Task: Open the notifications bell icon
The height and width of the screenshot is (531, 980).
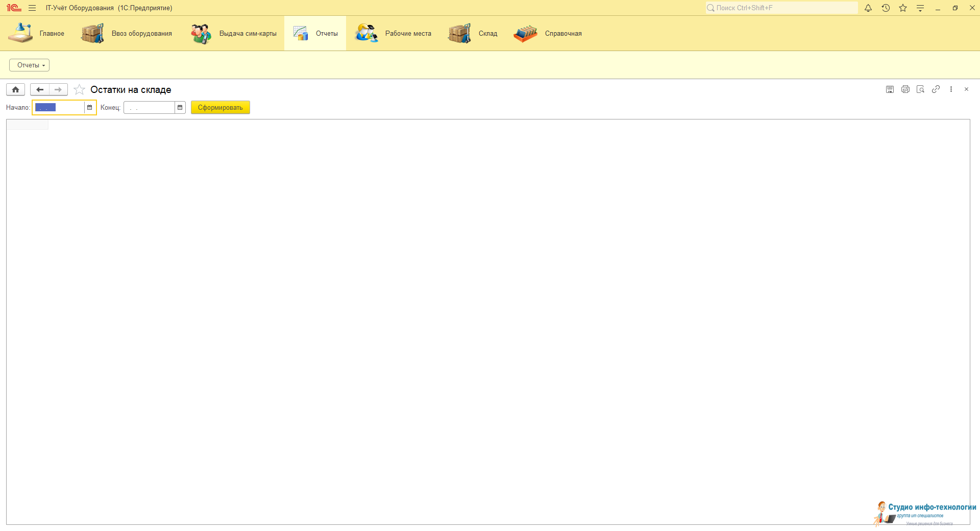Action: [x=868, y=8]
